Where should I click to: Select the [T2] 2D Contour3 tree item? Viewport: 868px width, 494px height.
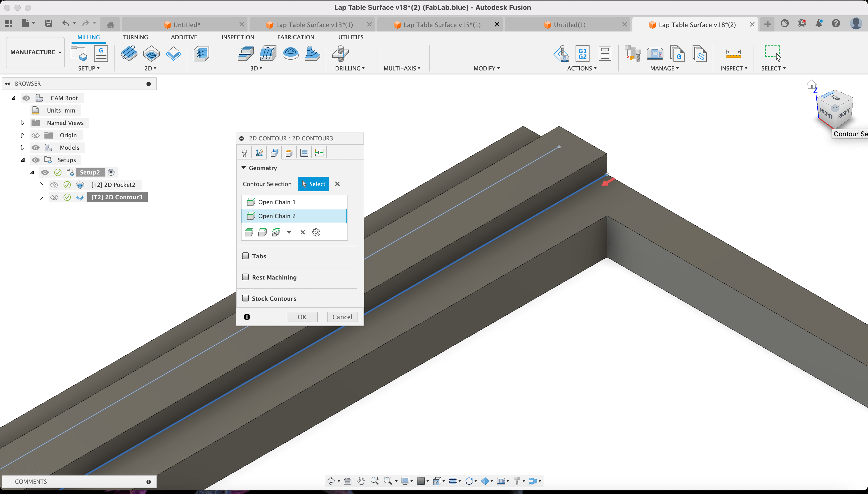[x=117, y=197]
